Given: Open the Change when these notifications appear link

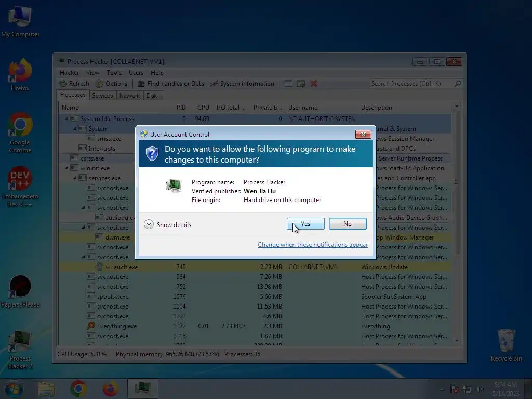Looking at the screenshot, I should coord(312,245).
